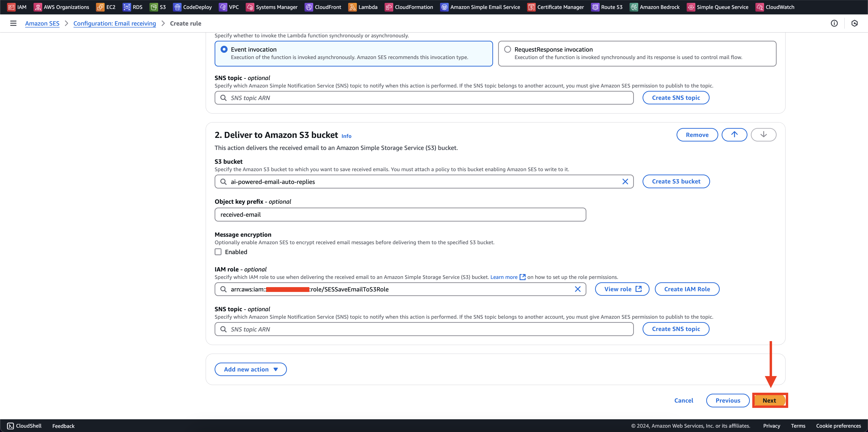This screenshot has width=868, height=432.
Task: Open the info panel icon
Action: 834,23
